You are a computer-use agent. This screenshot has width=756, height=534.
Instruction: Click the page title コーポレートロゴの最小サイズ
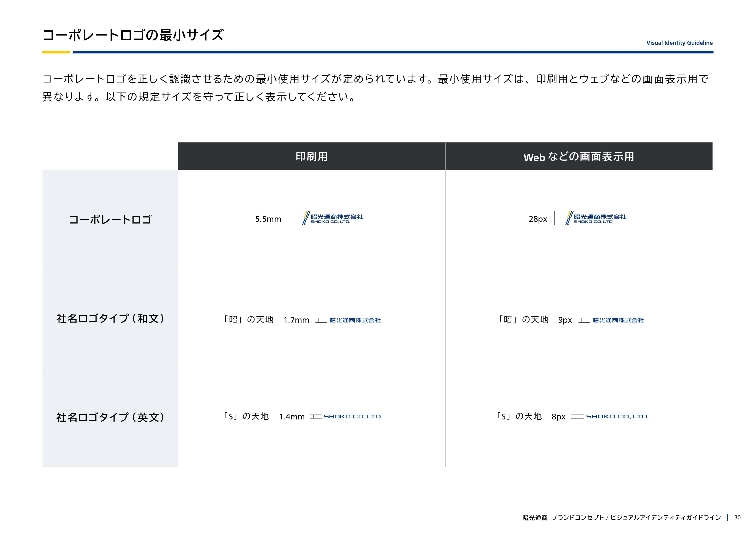[x=133, y=35]
